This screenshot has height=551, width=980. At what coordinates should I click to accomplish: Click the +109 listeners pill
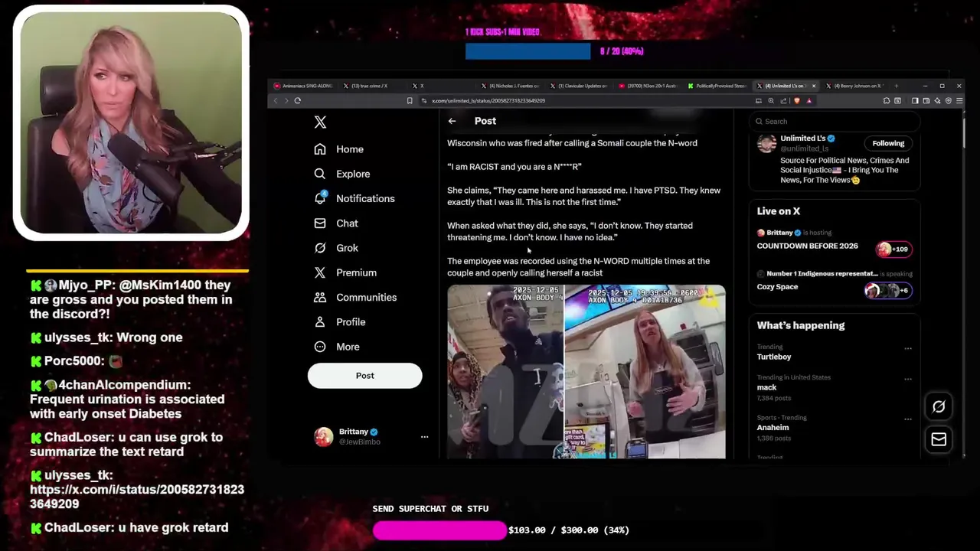[x=893, y=249]
